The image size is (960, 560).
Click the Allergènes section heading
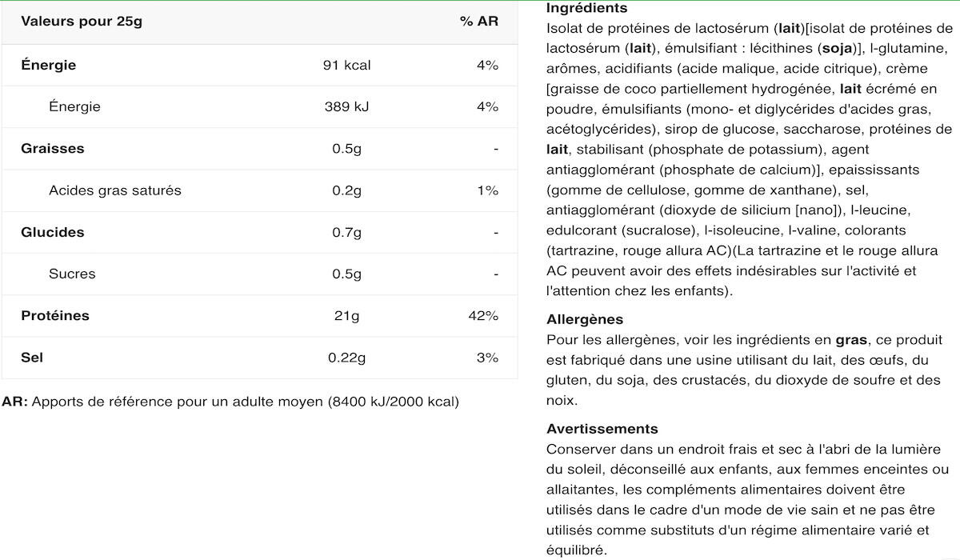pyautogui.click(x=585, y=319)
